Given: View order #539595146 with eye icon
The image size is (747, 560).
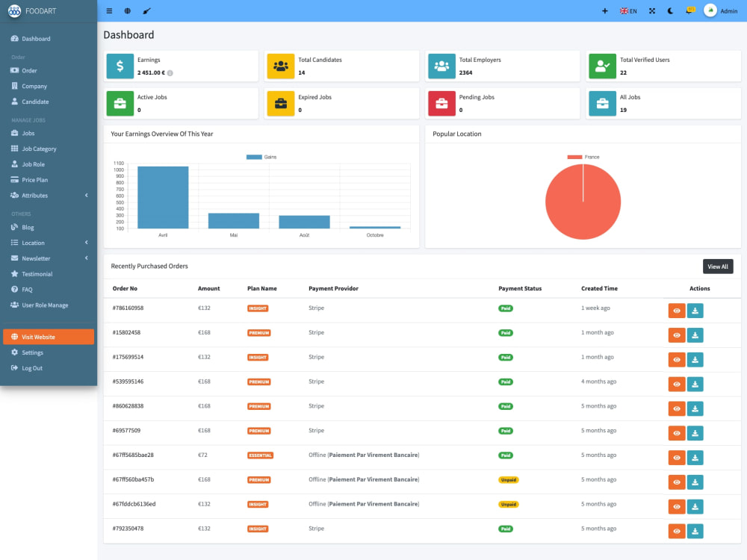Looking at the screenshot, I should [677, 385].
